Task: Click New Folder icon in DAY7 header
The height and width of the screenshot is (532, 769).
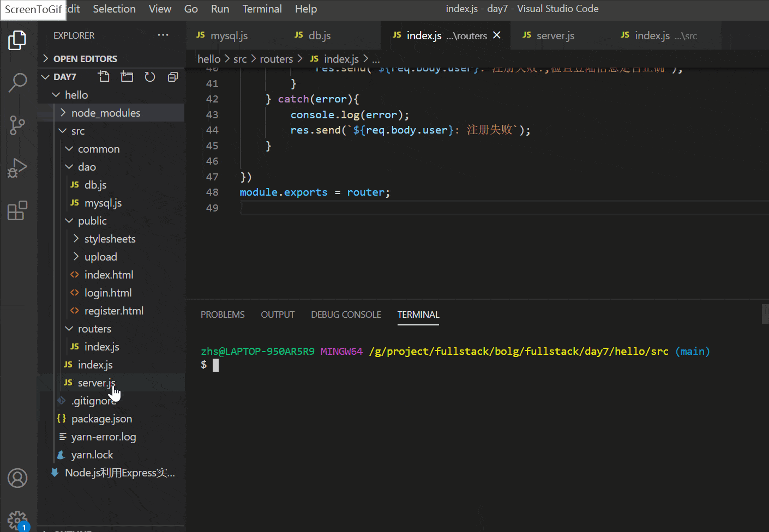Action: [127, 77]
